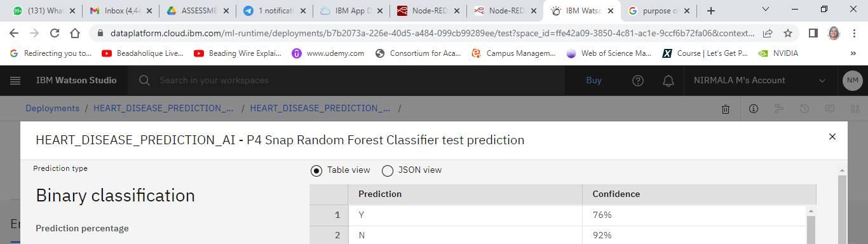The height and width of the screenshot is (244, 868).
Task: Click the help question mark icon
Action: click(638, 81)
